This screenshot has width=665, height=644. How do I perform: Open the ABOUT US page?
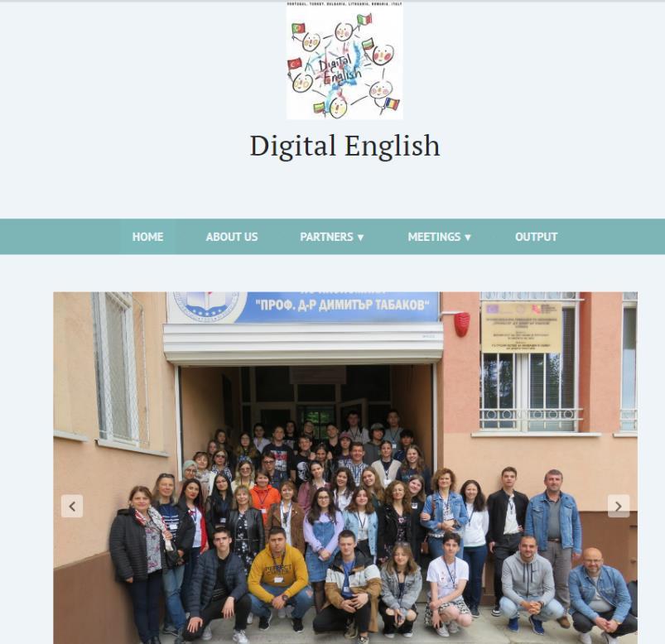(232, 237)
